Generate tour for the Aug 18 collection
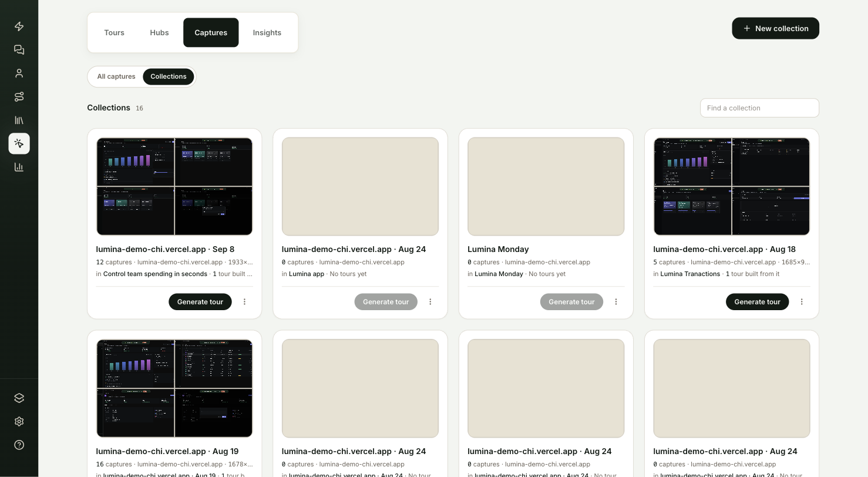 coord(757,302)
